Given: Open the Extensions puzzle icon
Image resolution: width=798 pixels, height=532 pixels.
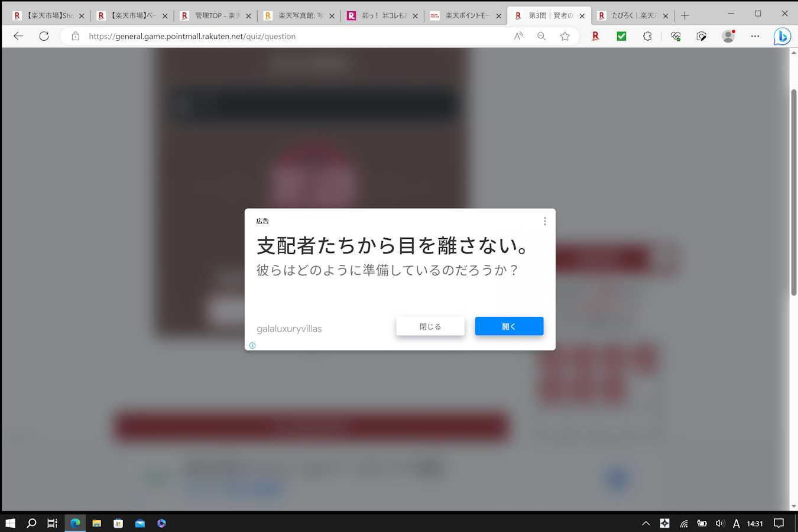Looking at the screenshot, I should (647, 36).
